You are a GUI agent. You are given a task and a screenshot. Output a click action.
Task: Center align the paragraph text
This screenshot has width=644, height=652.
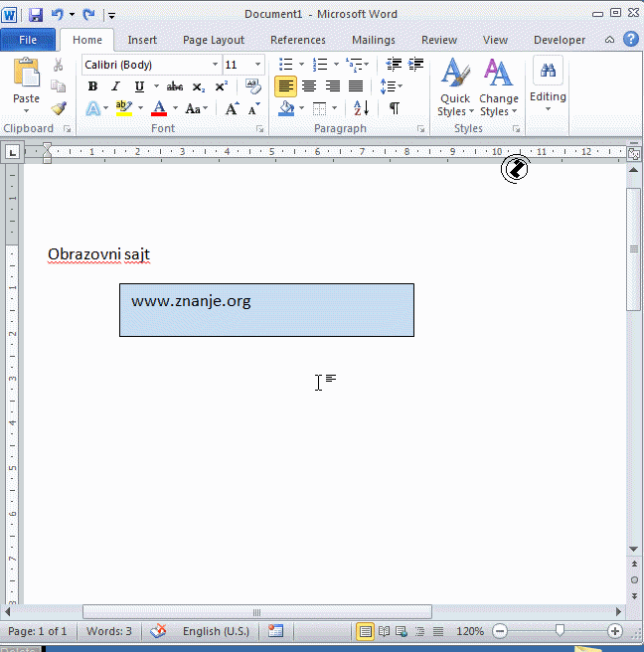[x=309, y=86]
